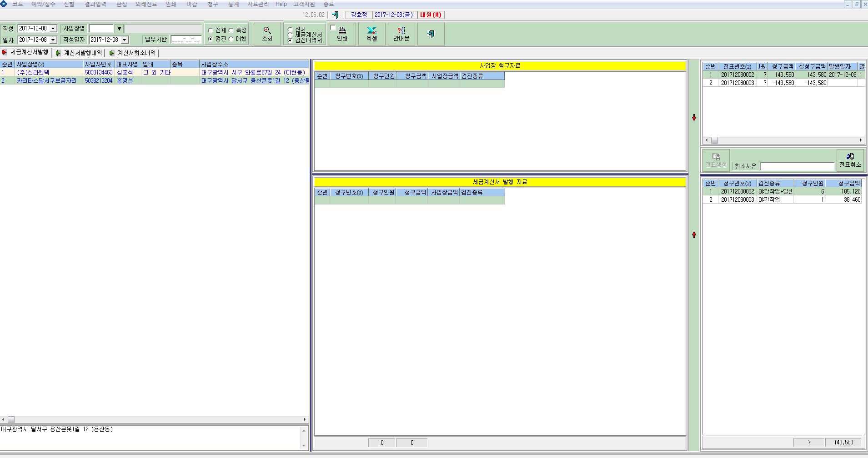Click the 조회 search magnifier button
The image size is (868, 458).
point(267,34)
